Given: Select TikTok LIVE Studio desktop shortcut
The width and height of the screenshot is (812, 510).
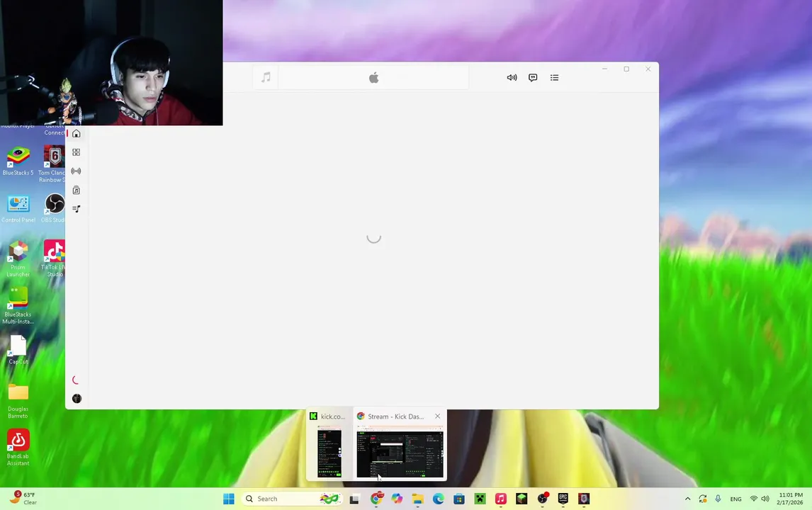Looking at the screenshot, I should pos(55,259).
